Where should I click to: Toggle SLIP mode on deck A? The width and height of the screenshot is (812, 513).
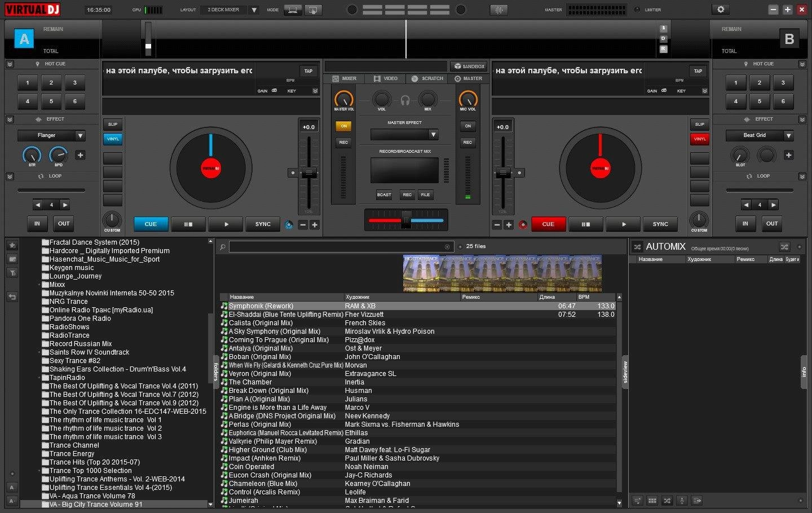(x=113, y=124)
